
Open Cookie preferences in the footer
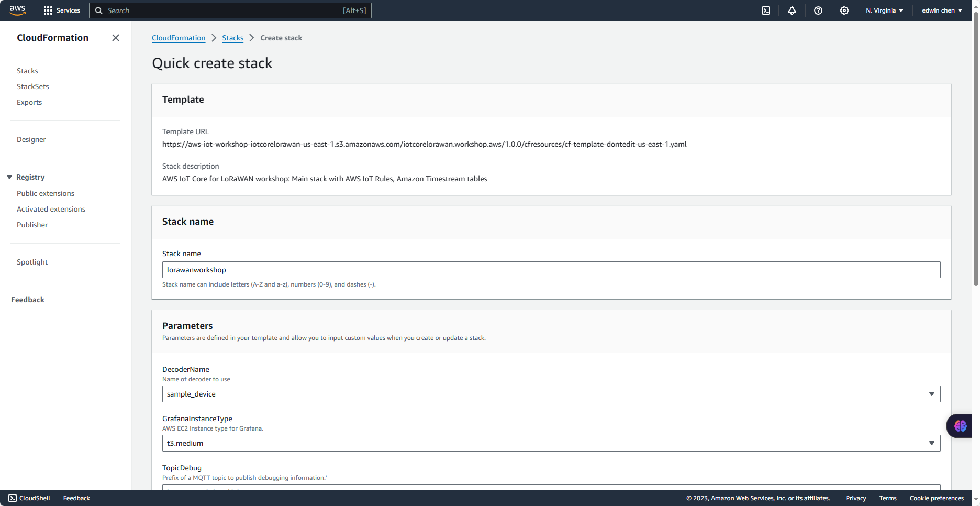pyautogui.click(x=937, y=498)
